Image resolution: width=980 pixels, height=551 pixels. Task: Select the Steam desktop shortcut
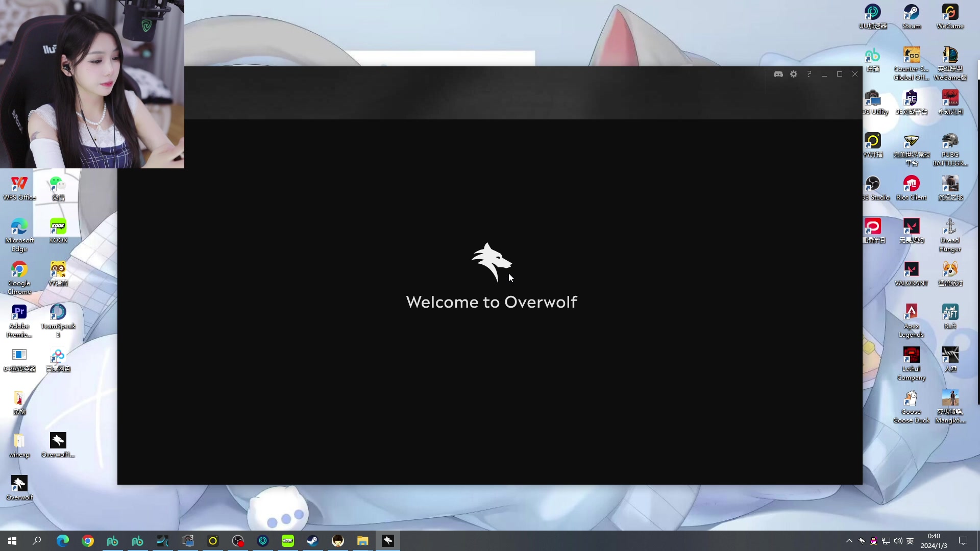coord(912,16)
